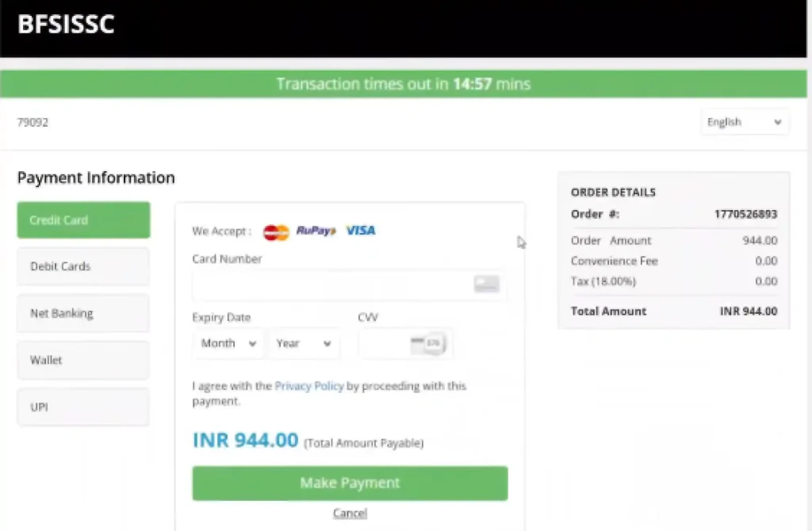The image size is (812, 531).
Task: Click the Make Payment button
Action: coord(350,483)
